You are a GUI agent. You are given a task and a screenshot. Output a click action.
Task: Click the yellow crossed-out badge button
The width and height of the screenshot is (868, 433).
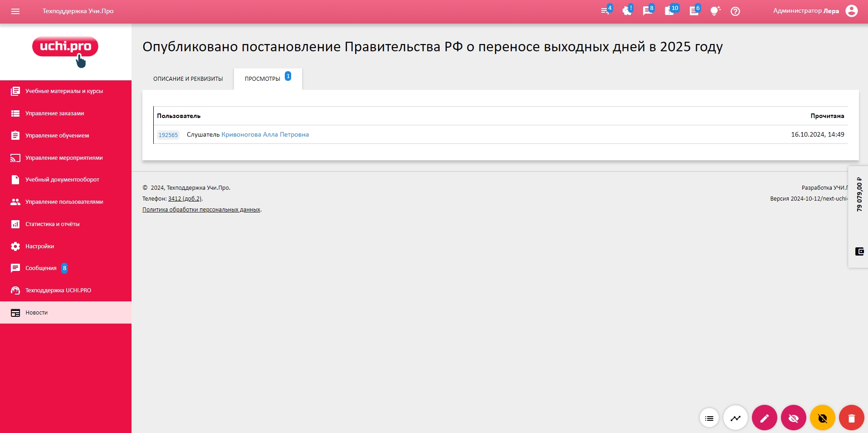tap(823, 418)
